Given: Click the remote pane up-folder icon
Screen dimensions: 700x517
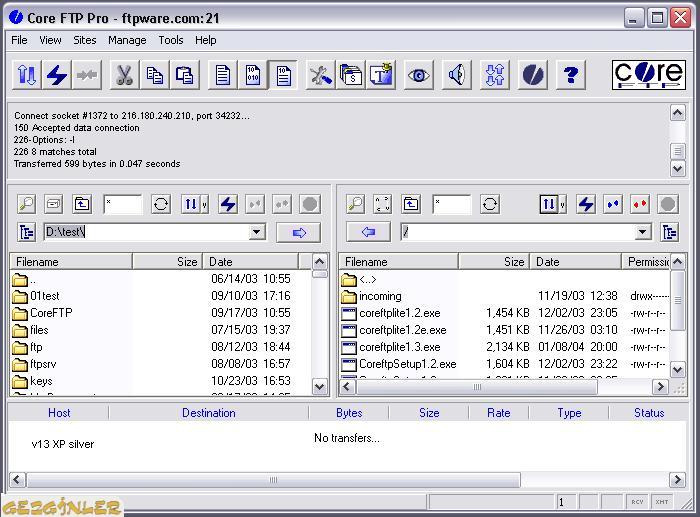Looking at the screenshot, I should click(411, 204).
